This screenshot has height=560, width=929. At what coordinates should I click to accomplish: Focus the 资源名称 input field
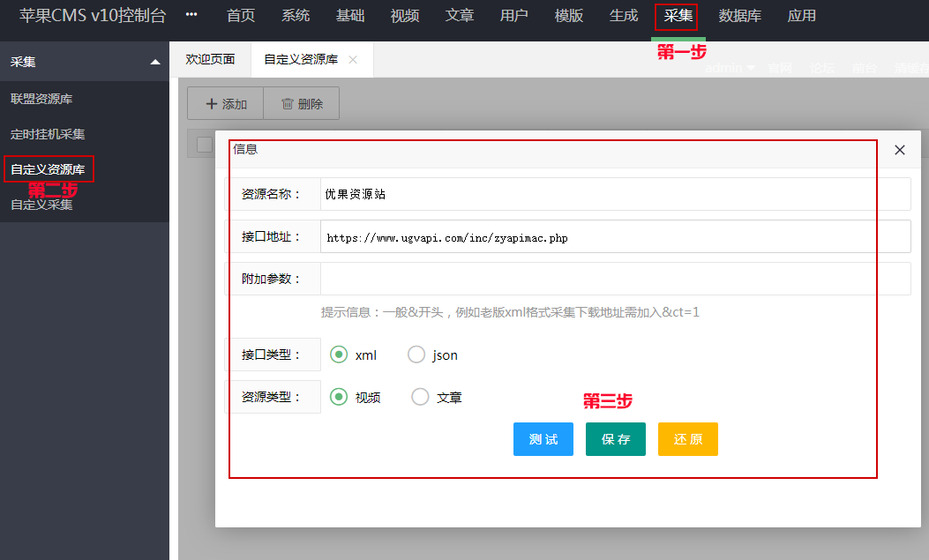tap(616, 194)
